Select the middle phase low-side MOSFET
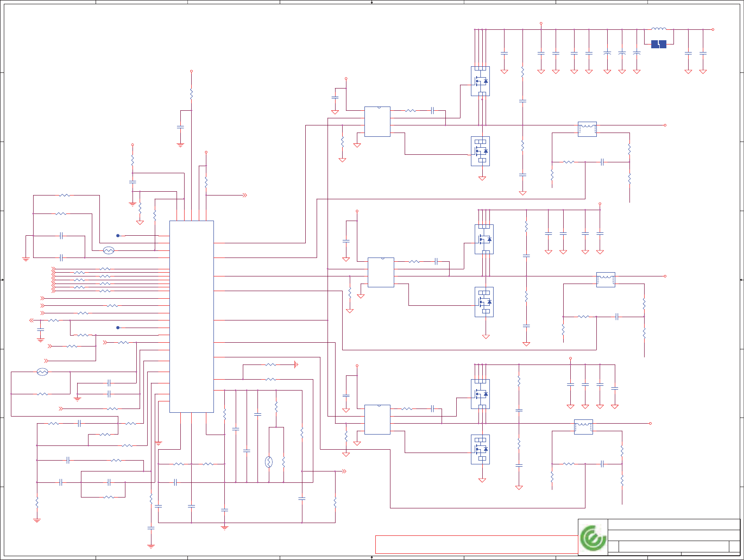 pos(484,302)
